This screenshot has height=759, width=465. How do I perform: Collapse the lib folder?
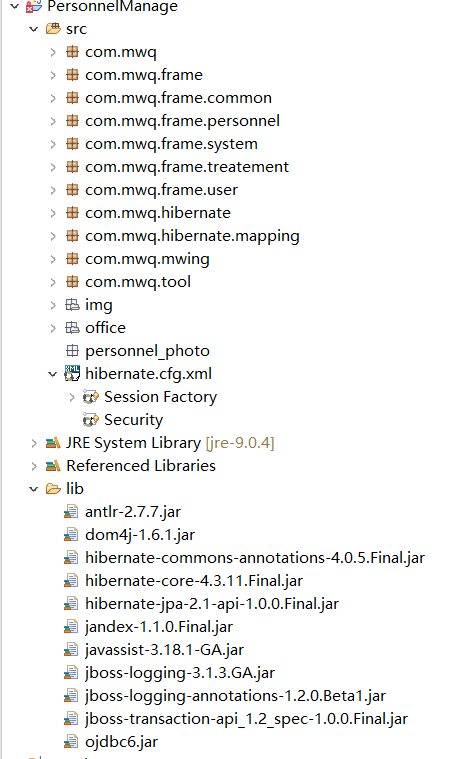coord(33,489)
